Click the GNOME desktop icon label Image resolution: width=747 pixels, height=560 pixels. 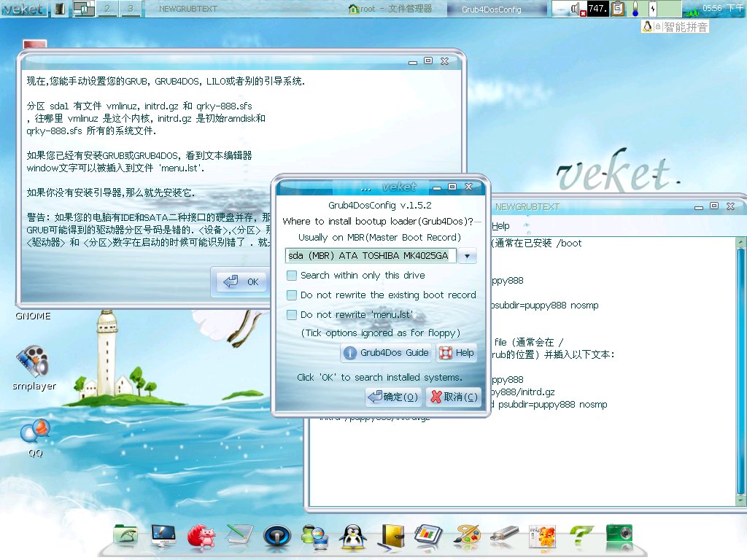click(33, 316)
